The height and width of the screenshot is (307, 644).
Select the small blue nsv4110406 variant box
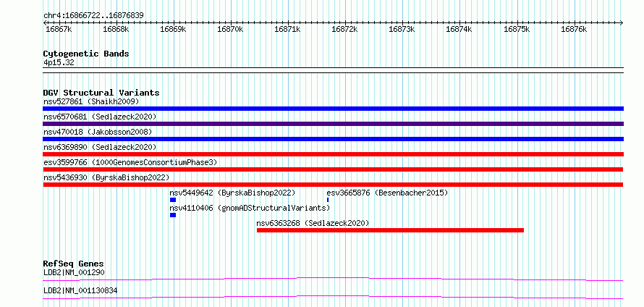[173, 215]
